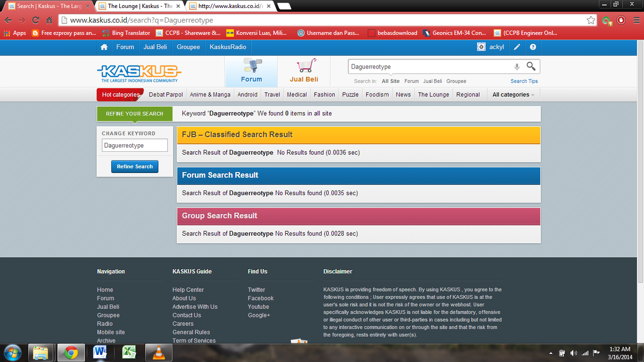Open Microsoft Word from the taskbar
Image resolution: width=644 pixels, height=362 pixels.
click(100, 352)
